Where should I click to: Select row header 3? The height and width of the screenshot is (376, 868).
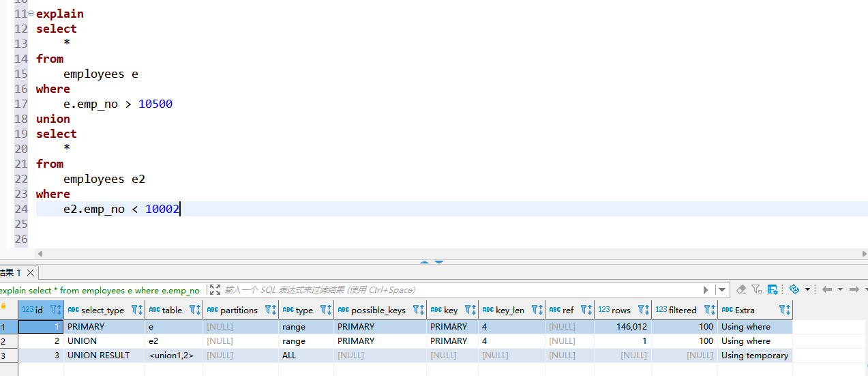click(x=9, y=356)
